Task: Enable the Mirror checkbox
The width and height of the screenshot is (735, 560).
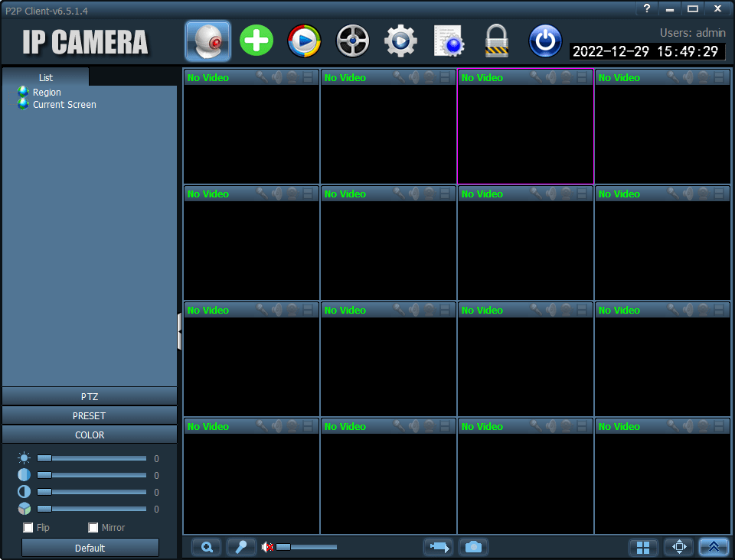Action: click(x=93, y=528)
